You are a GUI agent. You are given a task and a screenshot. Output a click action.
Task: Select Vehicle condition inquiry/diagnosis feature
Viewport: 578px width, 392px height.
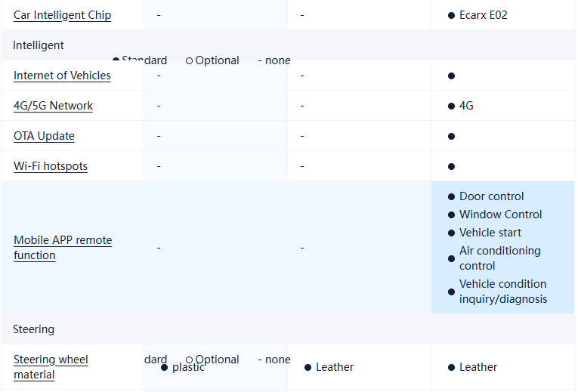502,292
